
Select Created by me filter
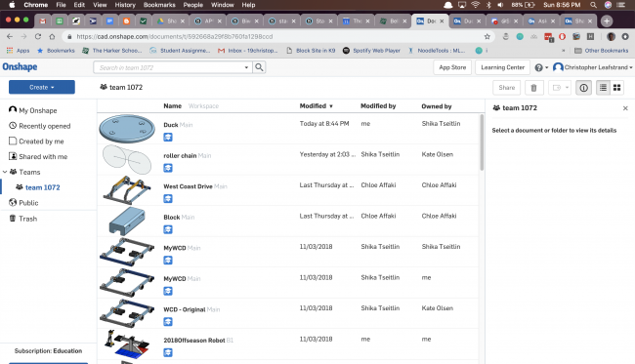36,142
